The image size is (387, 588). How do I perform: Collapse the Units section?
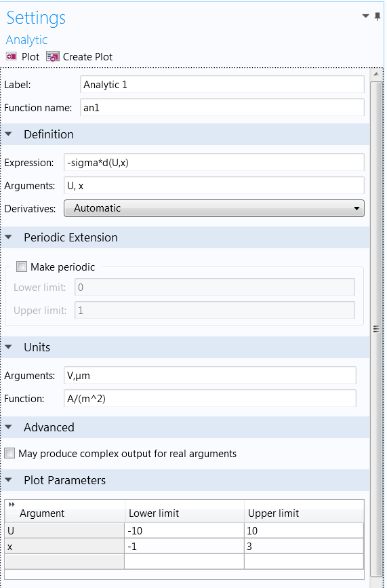click(x=9, y=347)
